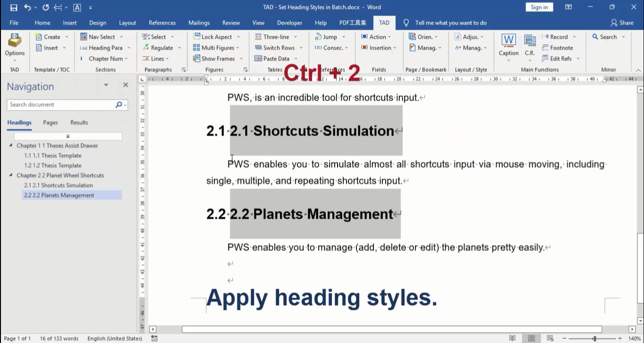Close the Navigation pane

(x=125, y=85)
